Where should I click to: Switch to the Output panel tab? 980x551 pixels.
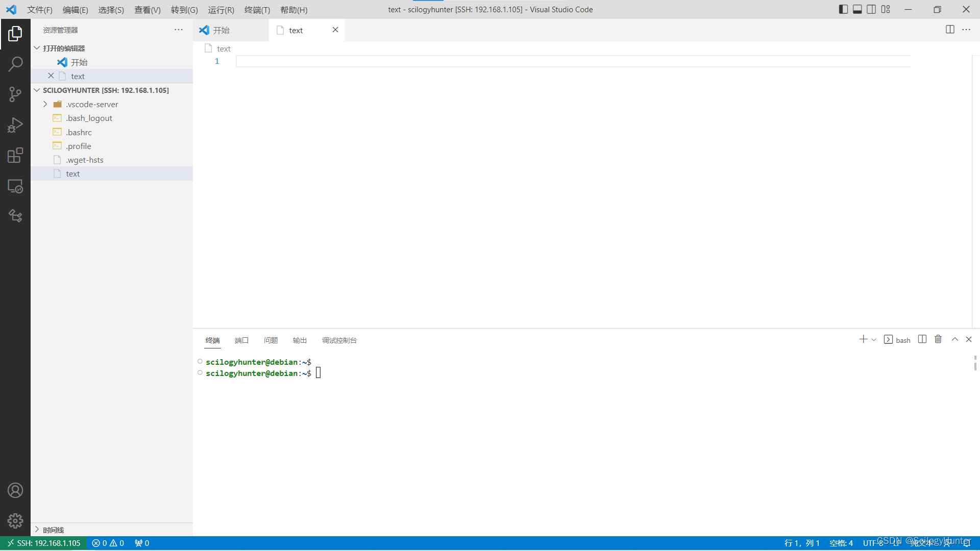click(300, 340)
